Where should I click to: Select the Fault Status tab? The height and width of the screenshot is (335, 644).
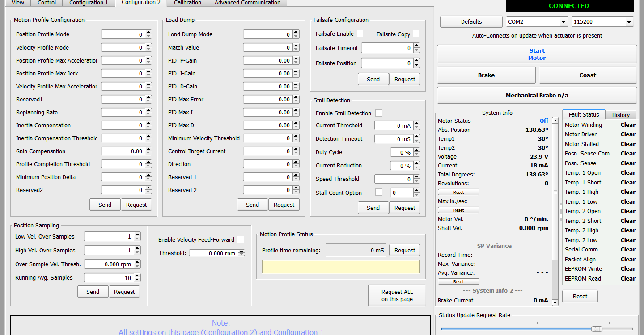[584, 114]
